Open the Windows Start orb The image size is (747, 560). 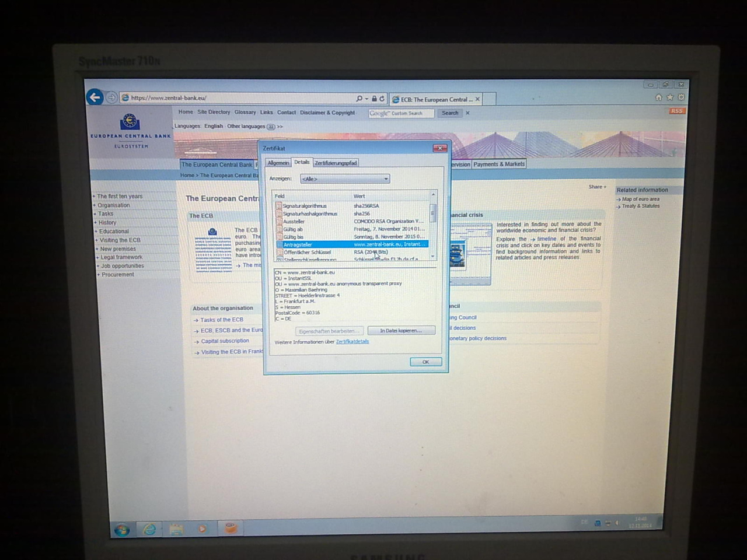click(122, 530)
